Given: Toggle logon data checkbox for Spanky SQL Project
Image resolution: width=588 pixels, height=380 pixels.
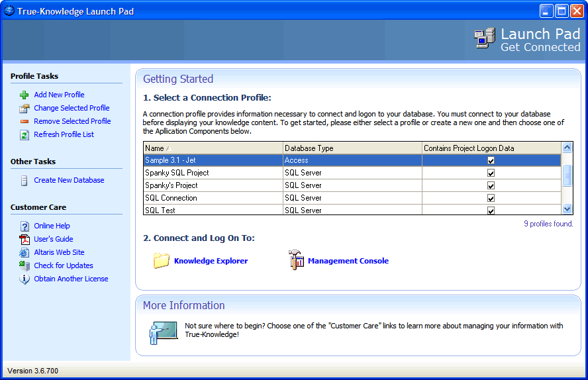Looking at the screenshot, I should (x=491, y=173).
